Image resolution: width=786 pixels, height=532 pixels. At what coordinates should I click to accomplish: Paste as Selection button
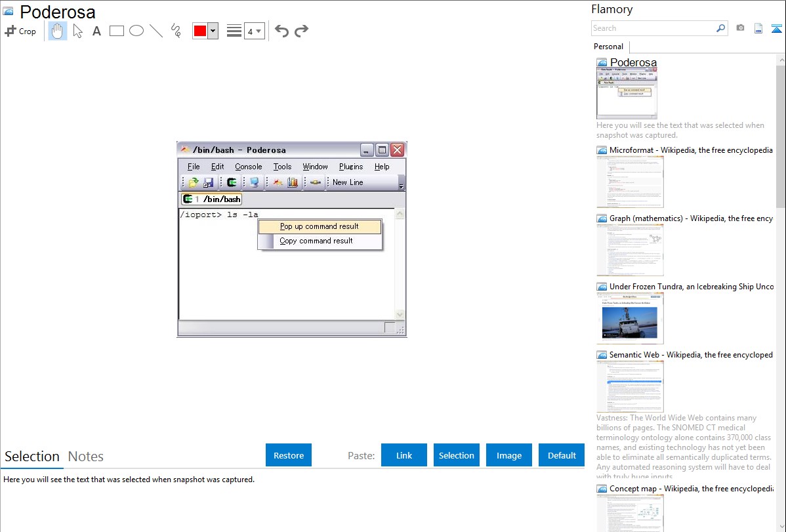point(457,455)
